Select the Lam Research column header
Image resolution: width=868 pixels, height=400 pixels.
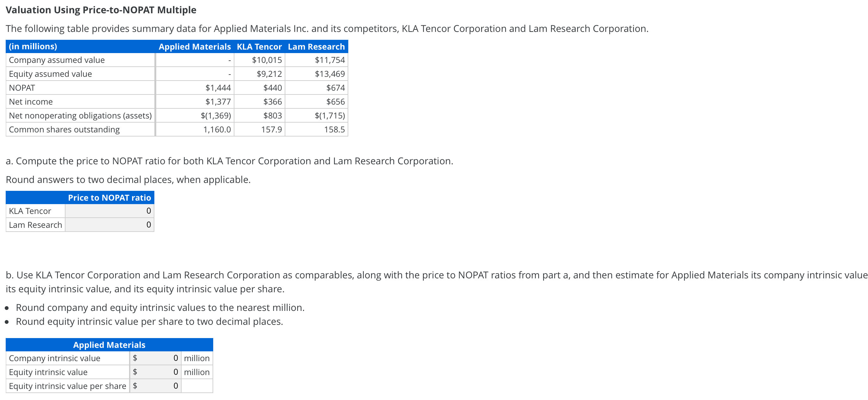(x=316, y=46)
